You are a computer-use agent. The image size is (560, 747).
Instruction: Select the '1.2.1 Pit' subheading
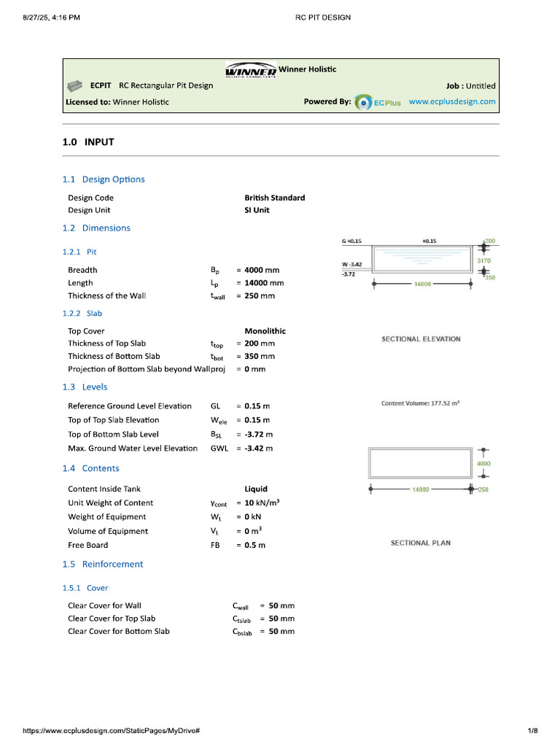pos(79,252)
